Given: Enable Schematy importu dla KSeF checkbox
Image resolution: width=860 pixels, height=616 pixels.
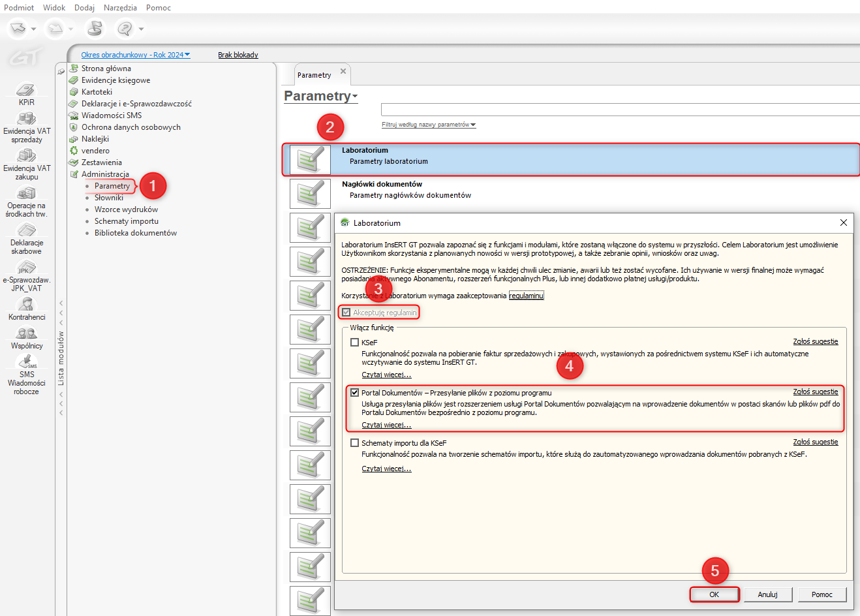Looking at the screenshot, I should coord(355,443).
